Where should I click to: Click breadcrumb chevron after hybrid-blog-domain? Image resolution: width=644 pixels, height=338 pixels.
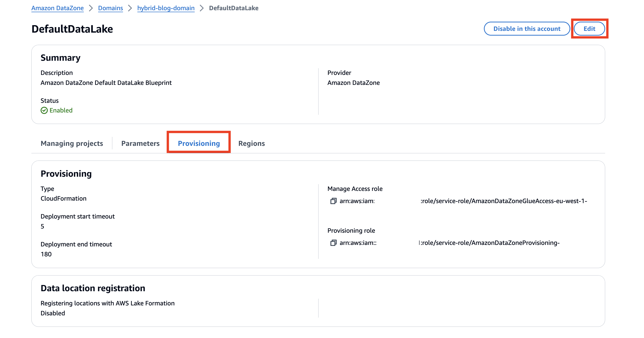(x=201, y=8)
